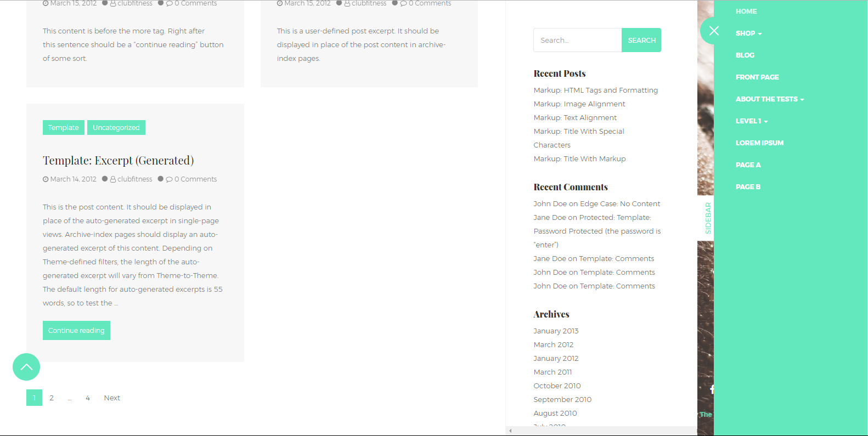Expand ABOUT THE TESTS submenu
The height and width of the screenshot is (436, 868).
[769, 99]
